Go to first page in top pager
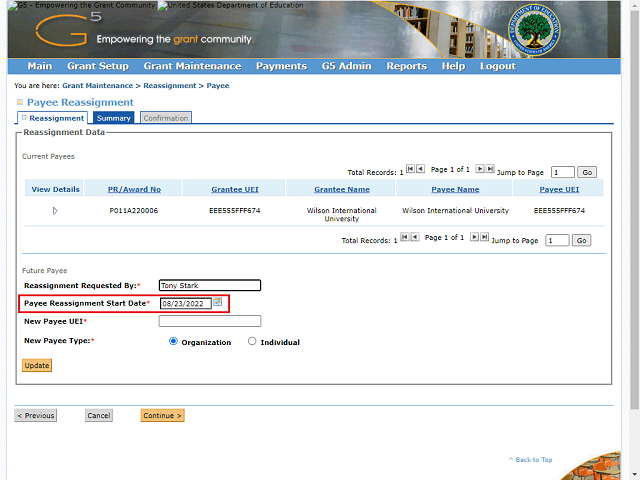Image resolution: width=640 pixels, height=480 pixels. coord(410,169)
